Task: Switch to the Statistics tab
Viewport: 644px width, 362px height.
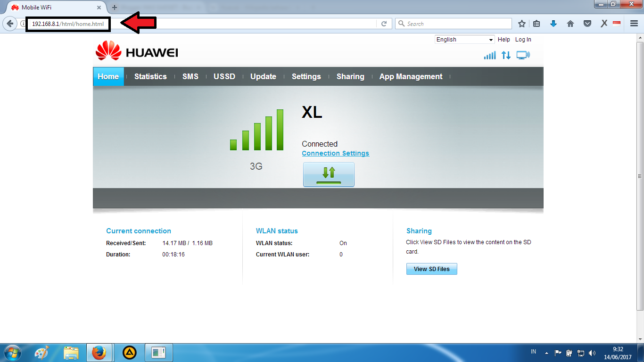Action: [x=150, y=76]
